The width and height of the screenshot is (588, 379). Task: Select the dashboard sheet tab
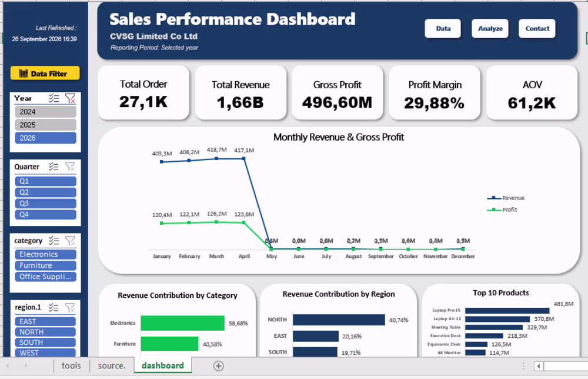[x=163, y=365]
